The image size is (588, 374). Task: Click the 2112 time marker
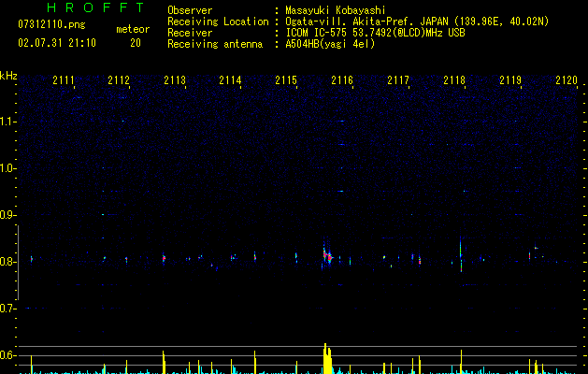tap(119, 80)
